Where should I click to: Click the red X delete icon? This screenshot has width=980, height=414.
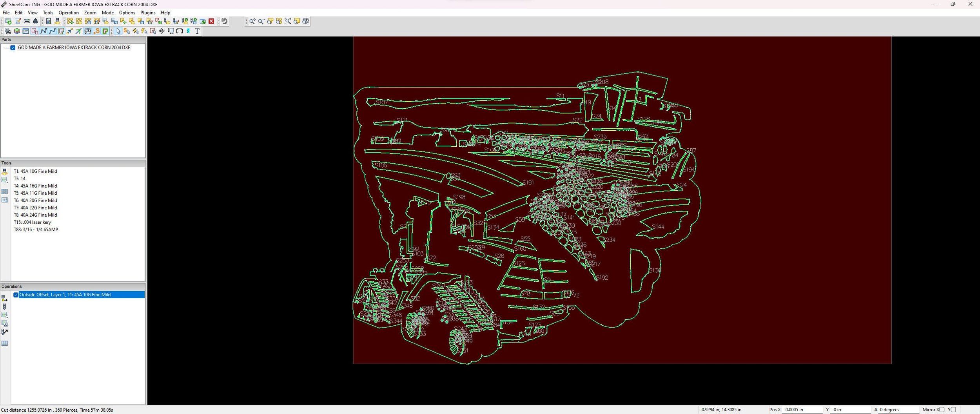(211, 21)
